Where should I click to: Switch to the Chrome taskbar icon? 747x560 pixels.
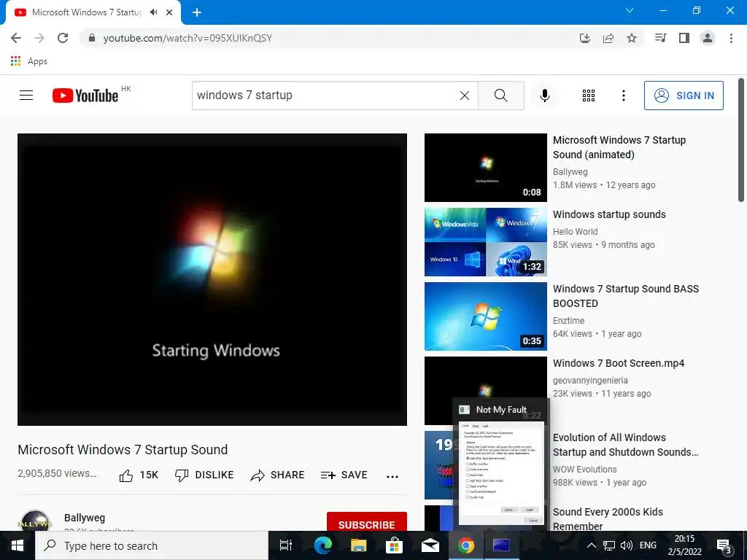click(465, 545)
